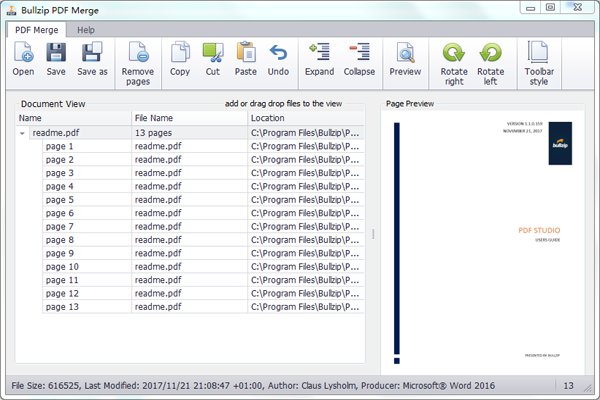Click the page count 13 in status bar
Screen dimensions: 600x400
point(568,385)
